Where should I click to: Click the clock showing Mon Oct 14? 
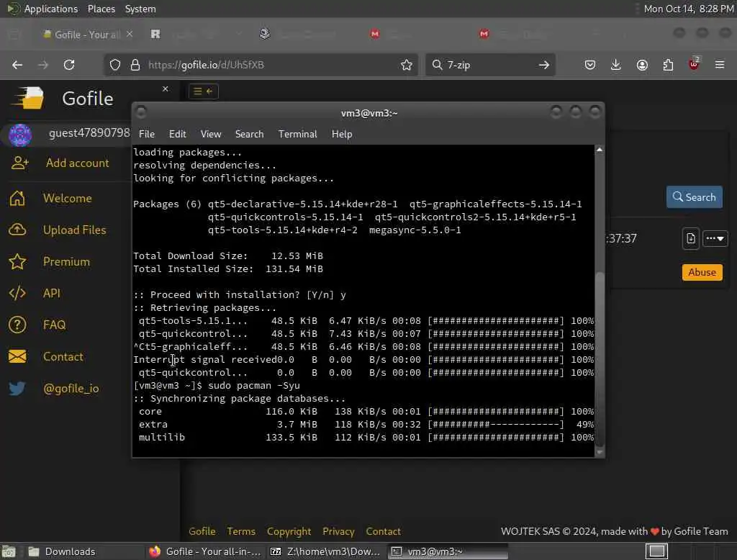689,9
